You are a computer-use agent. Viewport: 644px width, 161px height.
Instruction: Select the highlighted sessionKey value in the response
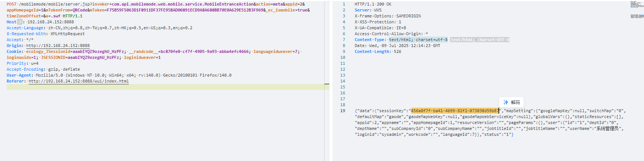point(455,111)
